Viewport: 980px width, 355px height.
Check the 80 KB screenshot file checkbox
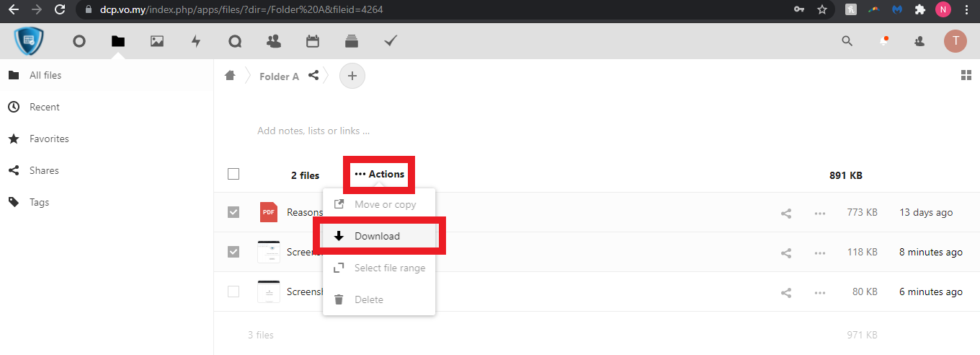[233, 292]
